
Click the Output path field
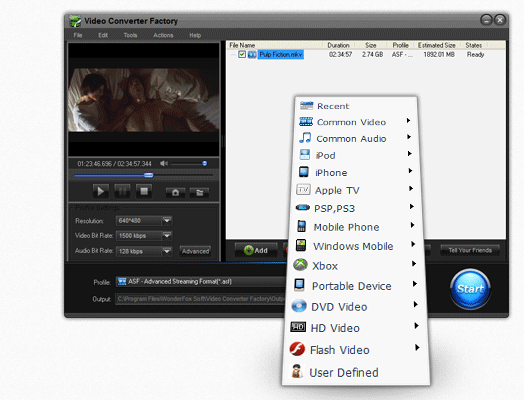[x=201, y=298]
